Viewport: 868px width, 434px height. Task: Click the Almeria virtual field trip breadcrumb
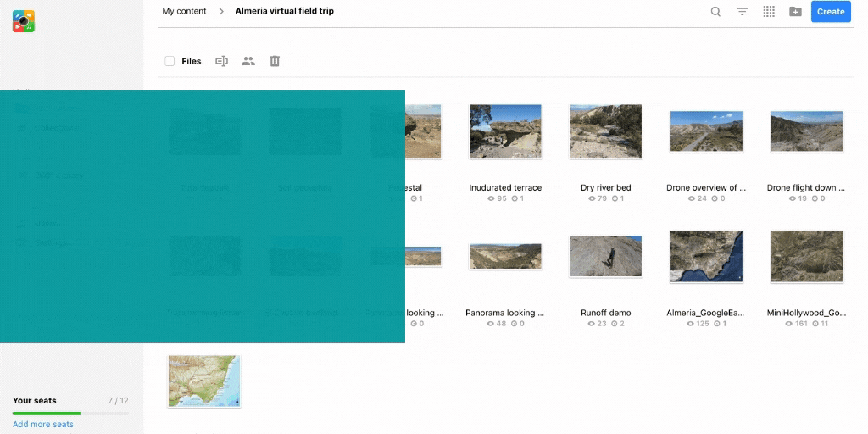click(285, 11)
